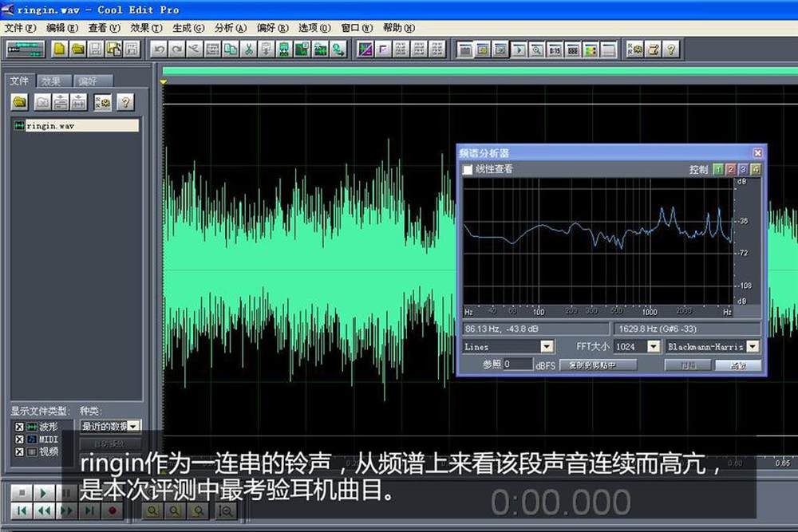
Task: Open the 编辑 menu
Action: (x=62, y=28)
